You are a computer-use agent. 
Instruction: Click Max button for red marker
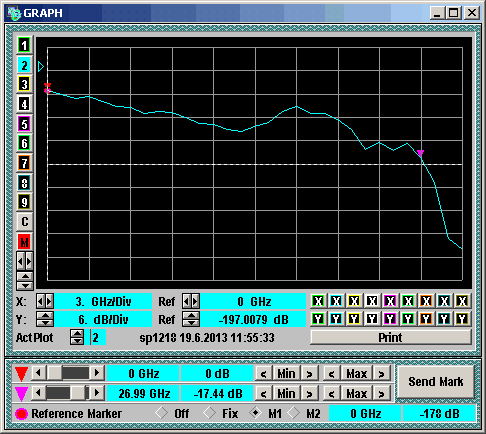pos(357,374)
